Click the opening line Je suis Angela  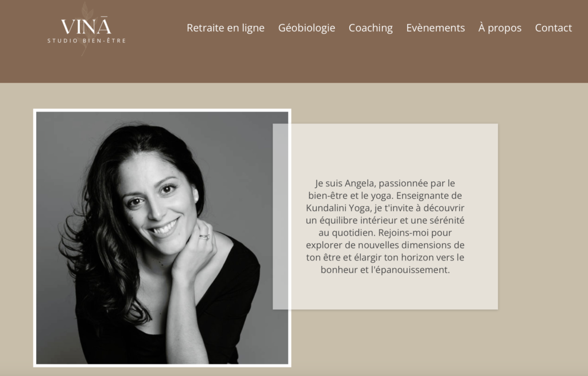click(x=345, y=183)
